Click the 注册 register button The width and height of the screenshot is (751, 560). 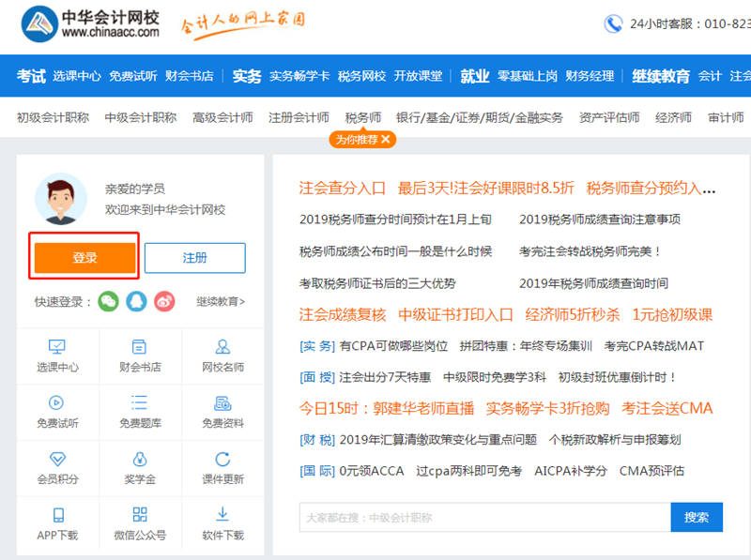pyautogui.click(x=194, y=258)
